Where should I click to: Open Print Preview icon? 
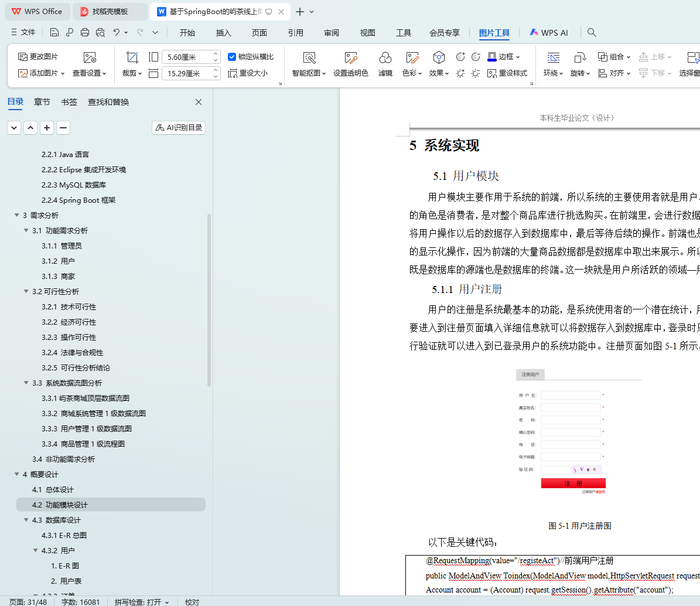(x=100, y=32)
